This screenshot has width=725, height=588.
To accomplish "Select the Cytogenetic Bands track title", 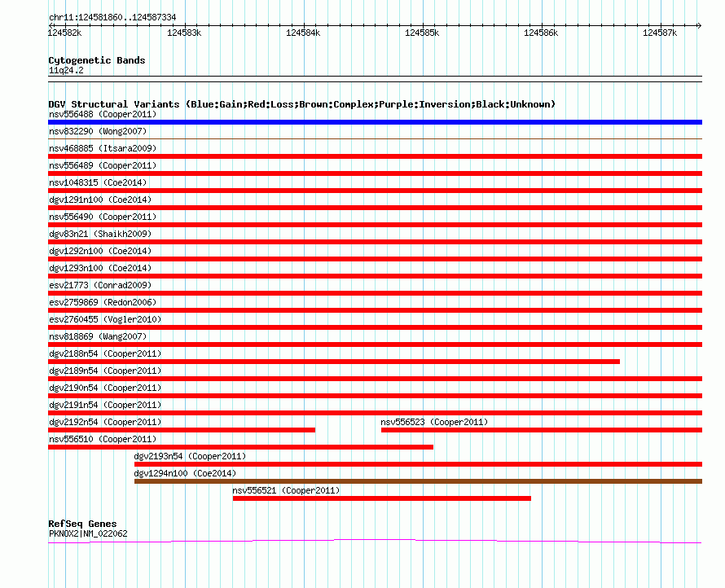I will click(97, 60).
